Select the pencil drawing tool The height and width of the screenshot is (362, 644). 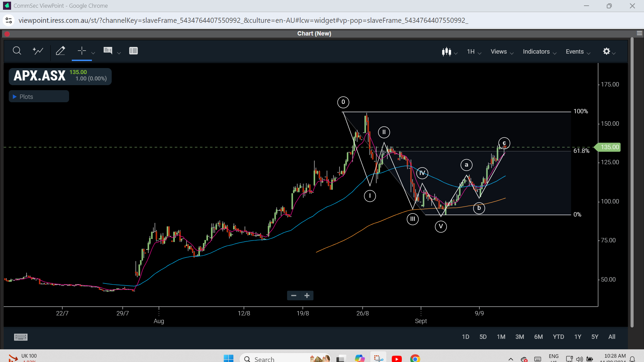click(60, 51)
